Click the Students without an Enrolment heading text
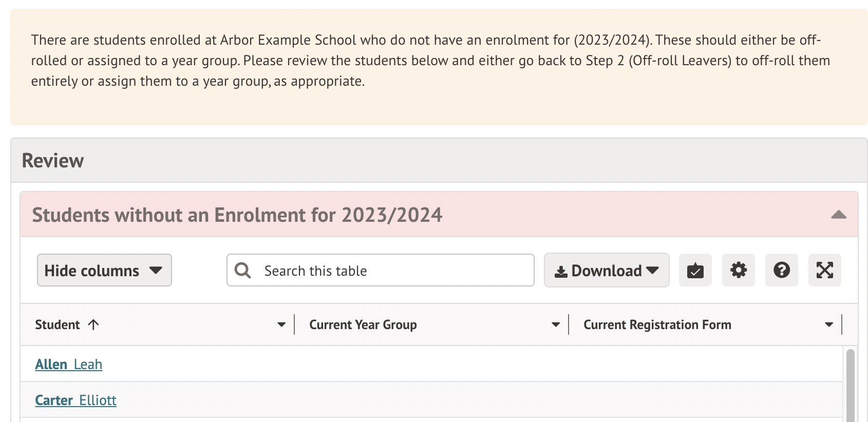This screenshot has width=868, height=422. (237, 215)
